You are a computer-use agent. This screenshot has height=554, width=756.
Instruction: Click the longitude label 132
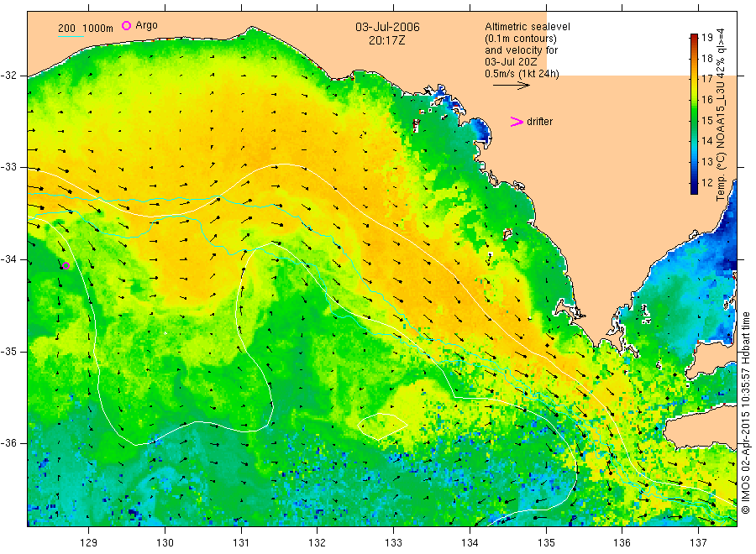(x=318, y=543)
